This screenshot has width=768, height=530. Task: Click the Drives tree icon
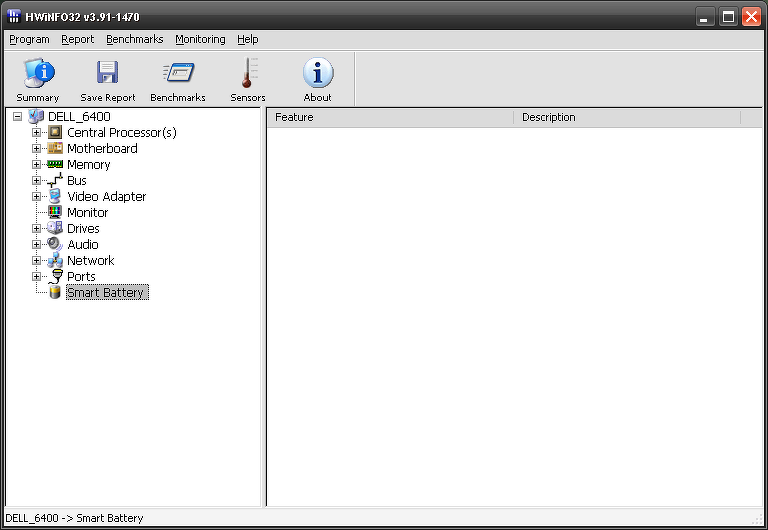[55, 228]
